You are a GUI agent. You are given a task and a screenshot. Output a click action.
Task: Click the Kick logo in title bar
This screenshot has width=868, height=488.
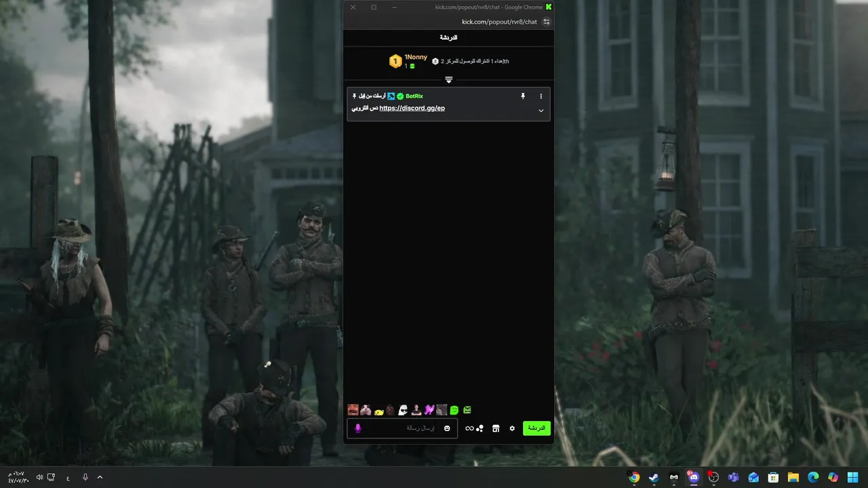pos(549,7)
